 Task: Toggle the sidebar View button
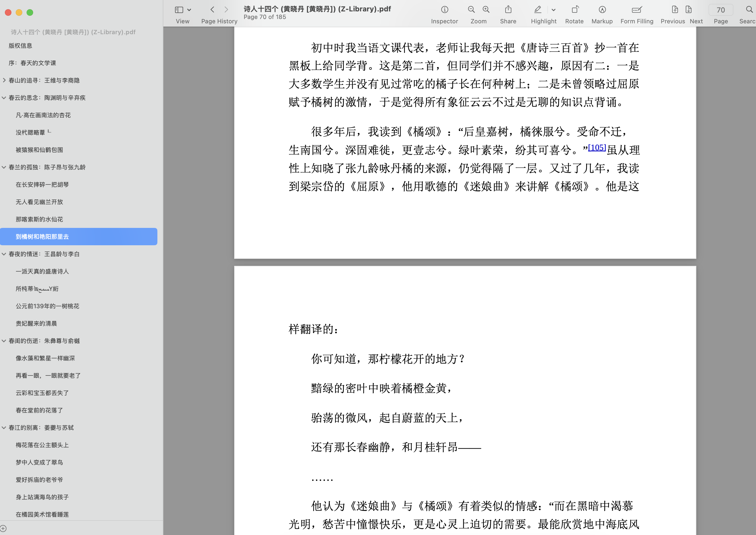[x=179, y=10]
